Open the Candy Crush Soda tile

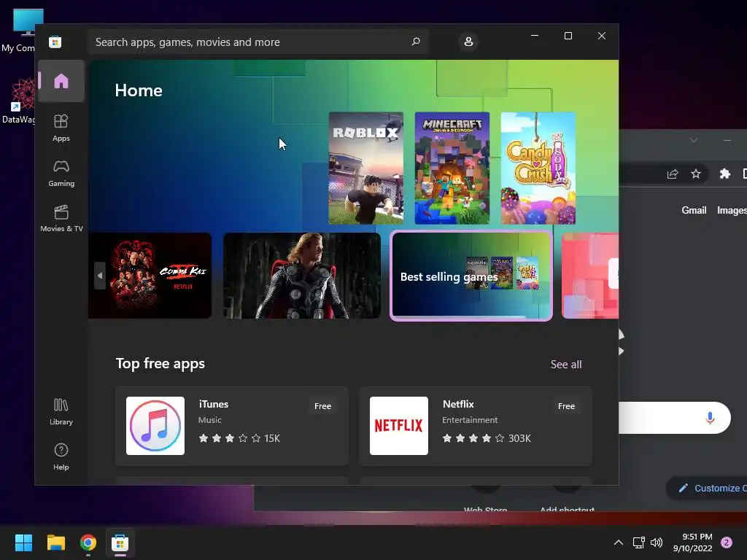coord(538,168)
